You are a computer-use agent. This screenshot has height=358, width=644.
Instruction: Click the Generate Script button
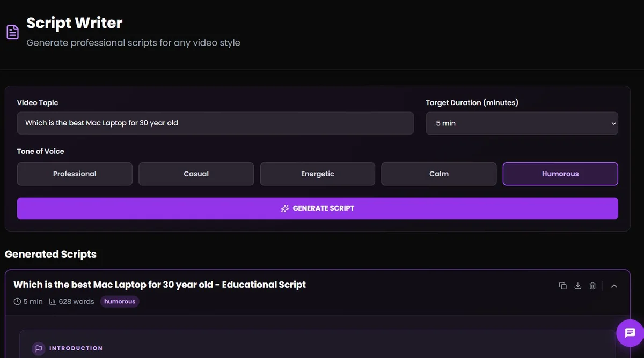[317, 208]
